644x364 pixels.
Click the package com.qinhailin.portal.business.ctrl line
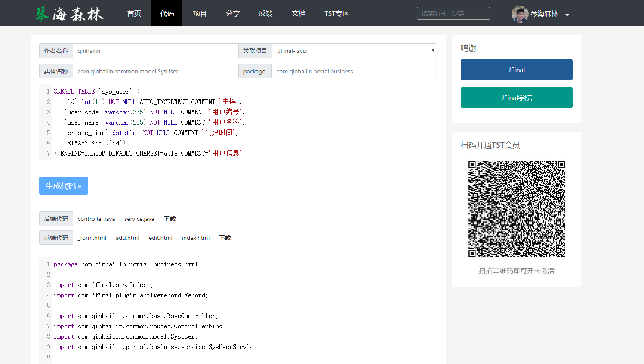(x=127, y=264)
